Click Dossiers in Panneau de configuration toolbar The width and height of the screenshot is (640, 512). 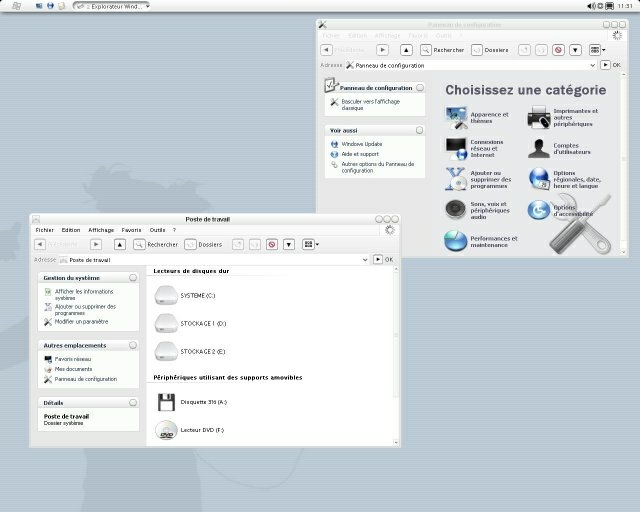pos(490,50)
